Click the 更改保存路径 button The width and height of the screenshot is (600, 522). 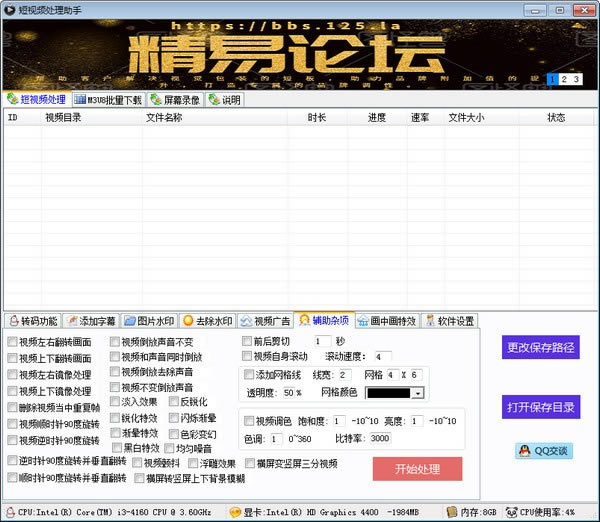pyautogui.click(x=541, y=347)
